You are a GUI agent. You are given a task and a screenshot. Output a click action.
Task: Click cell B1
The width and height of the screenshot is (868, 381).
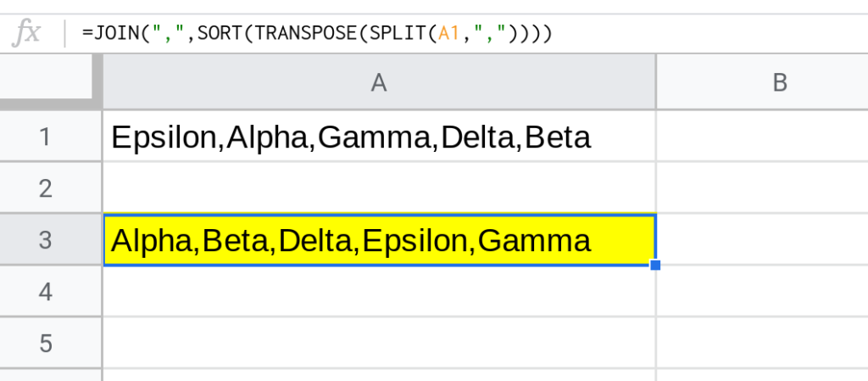[762, 137]
